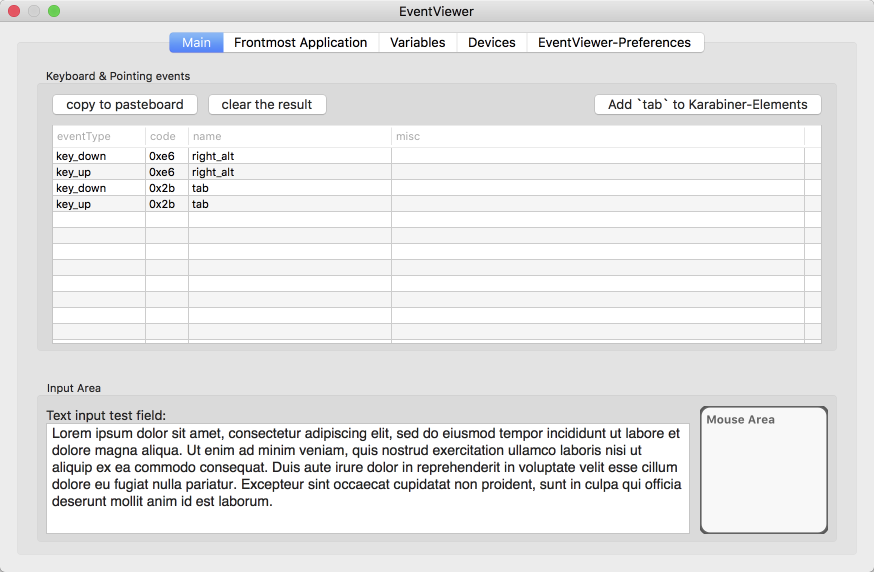Click the misc column header
The image size is (874, 572).
coord(598,136)
